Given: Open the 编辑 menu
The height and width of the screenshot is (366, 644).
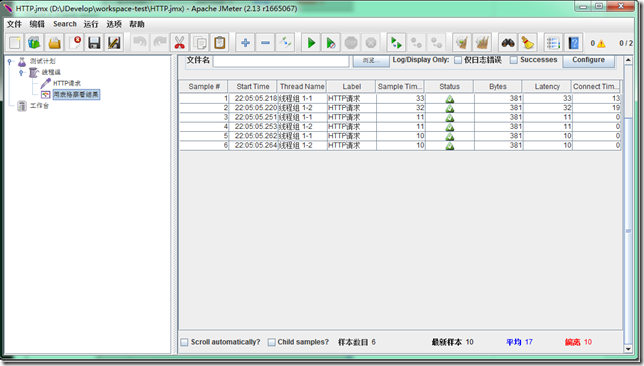Looking at the screenshot, I should coord(37,24).
